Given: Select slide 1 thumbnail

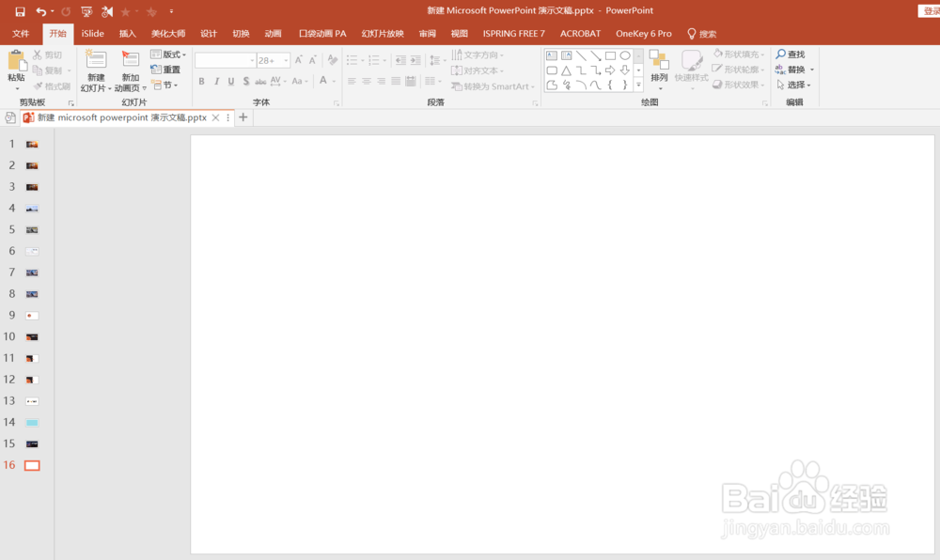Looking at the screenshot, I should click(32, 145).
